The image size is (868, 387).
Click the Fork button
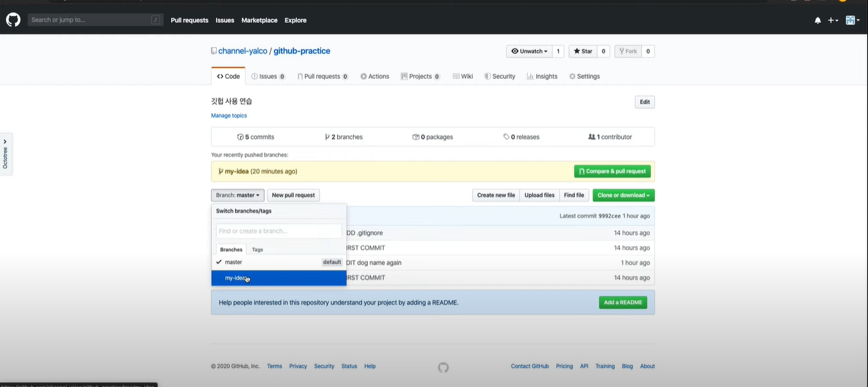click(x=628, y=51)
